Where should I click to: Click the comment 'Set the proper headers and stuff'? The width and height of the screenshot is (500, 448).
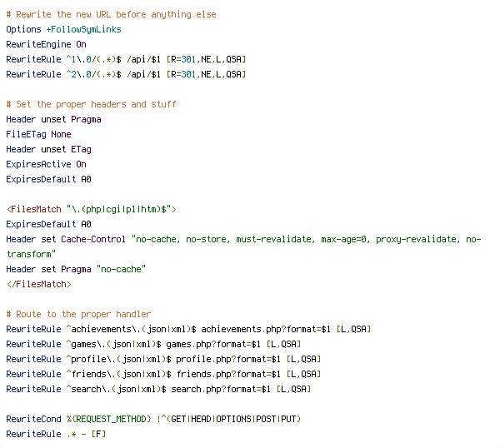click(91, 104)
